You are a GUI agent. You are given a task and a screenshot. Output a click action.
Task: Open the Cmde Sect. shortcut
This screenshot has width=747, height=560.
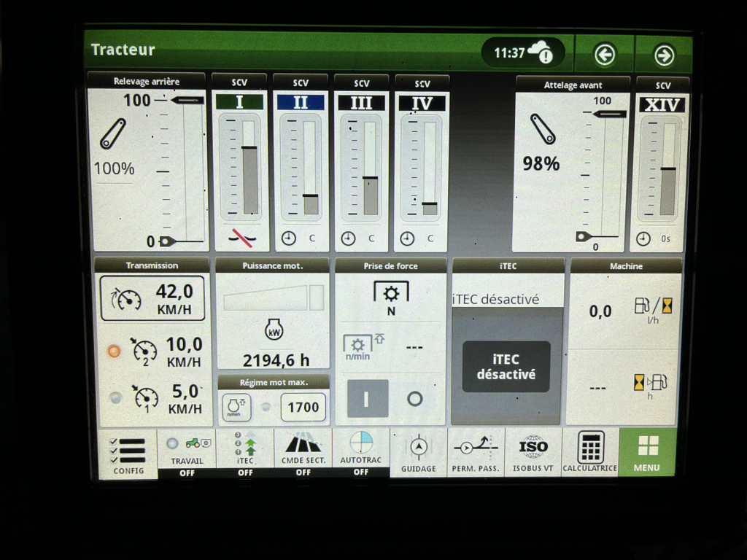point(303,453)
